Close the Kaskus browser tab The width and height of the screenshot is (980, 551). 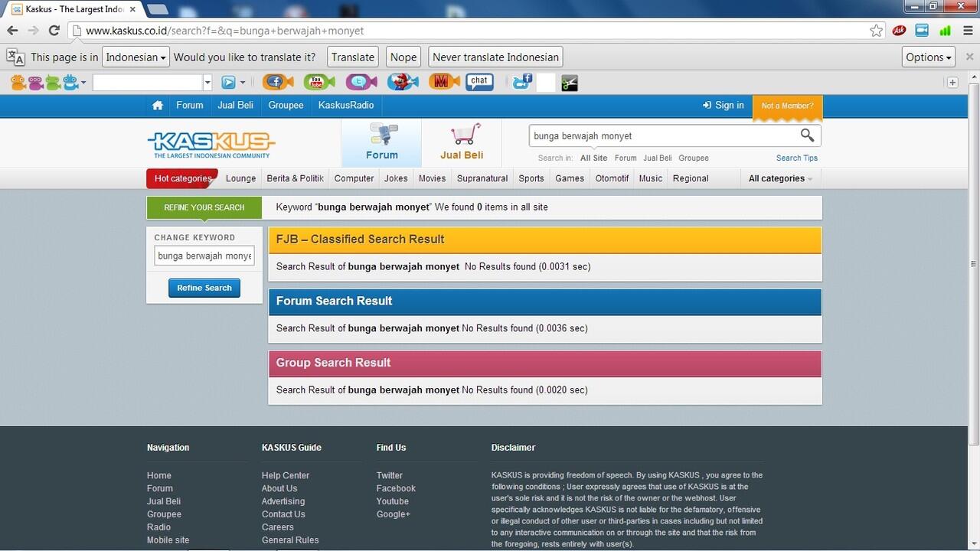point(132,9)
